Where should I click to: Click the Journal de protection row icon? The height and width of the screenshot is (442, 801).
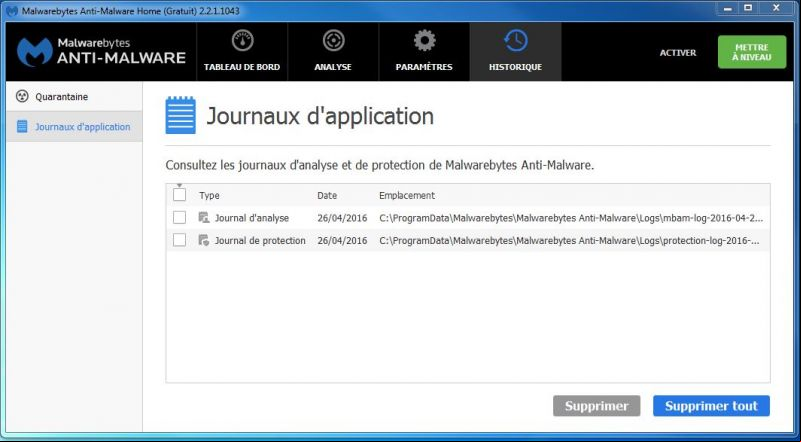coord(204,240)
